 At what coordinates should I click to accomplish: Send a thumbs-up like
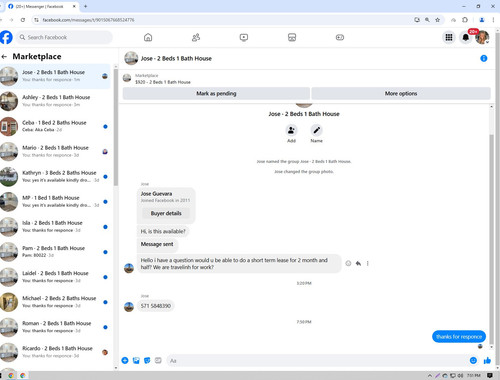click(x=487, y=360)
